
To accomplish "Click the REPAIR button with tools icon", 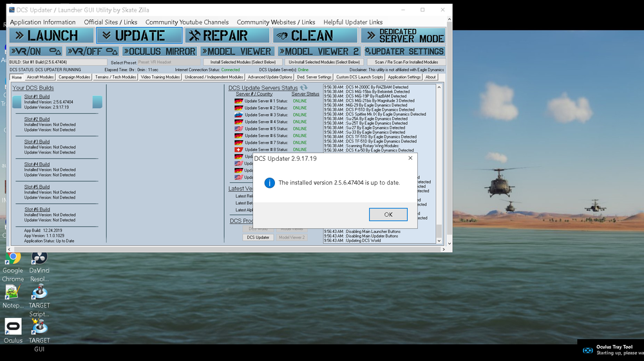I will [227, 35].
